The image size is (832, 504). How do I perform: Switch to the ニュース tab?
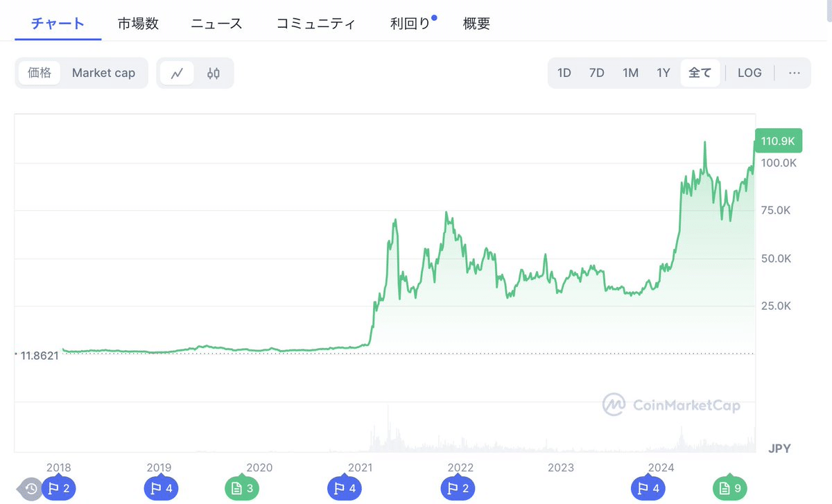click(x=216, y=23)
